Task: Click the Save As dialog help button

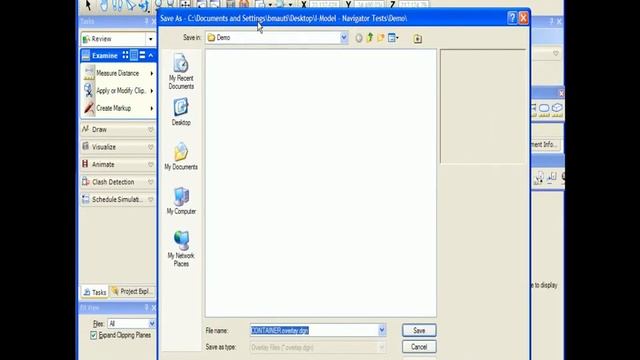Action: click(512, 18)
